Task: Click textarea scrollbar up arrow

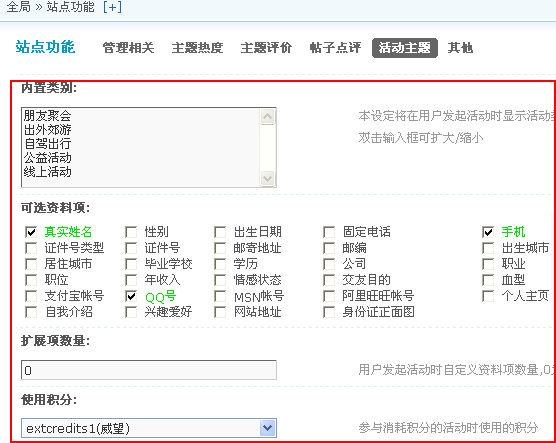Action: click(267, 117)
